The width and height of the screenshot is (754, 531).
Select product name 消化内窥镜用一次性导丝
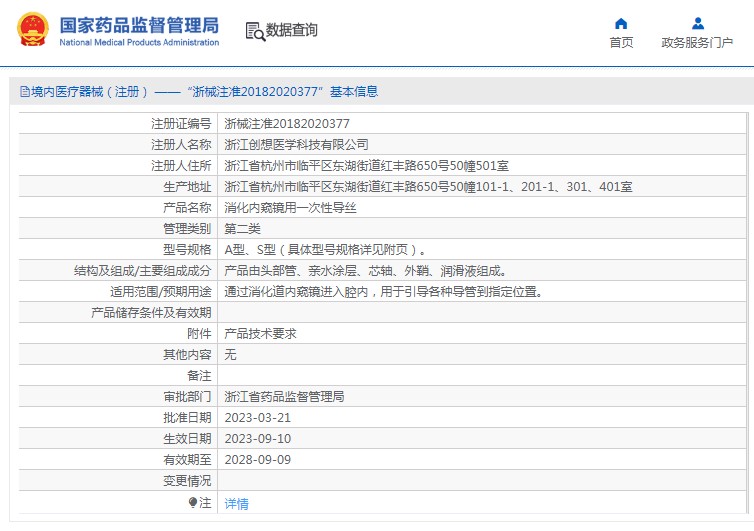[290, 208]
